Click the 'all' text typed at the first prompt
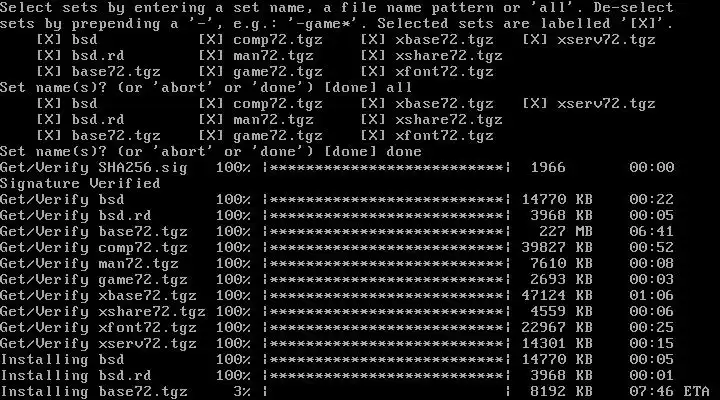720x400 pixels. pos(399,88)
